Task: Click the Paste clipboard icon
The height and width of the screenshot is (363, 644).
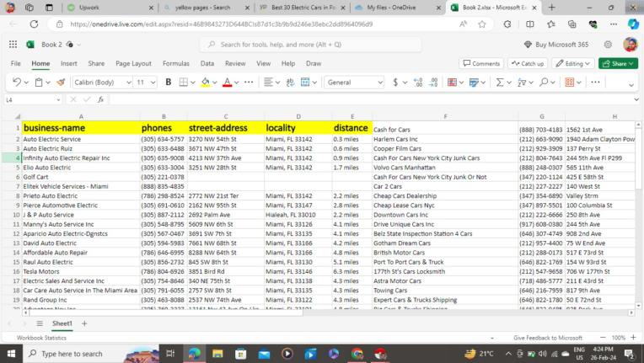Action: (39, 83)
